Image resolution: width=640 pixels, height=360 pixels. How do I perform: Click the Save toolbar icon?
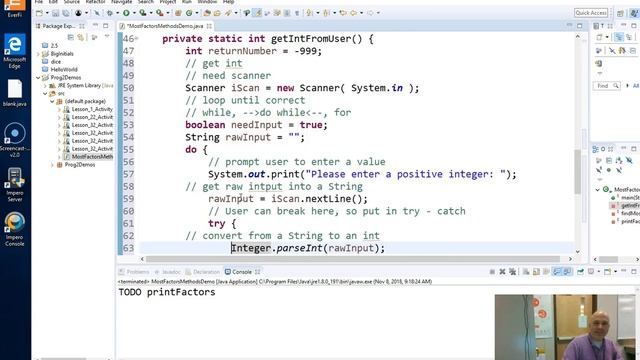click(56, 13)
